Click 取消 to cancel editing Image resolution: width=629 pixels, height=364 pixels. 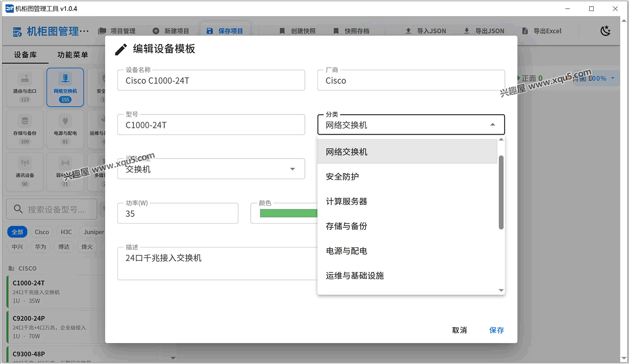(x=460, y=330)
